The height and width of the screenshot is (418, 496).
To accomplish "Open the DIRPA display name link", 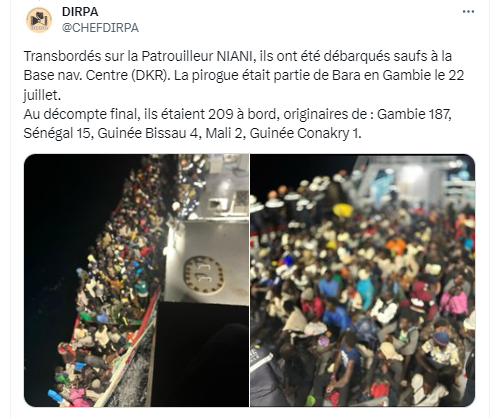I will pos(80,12).
